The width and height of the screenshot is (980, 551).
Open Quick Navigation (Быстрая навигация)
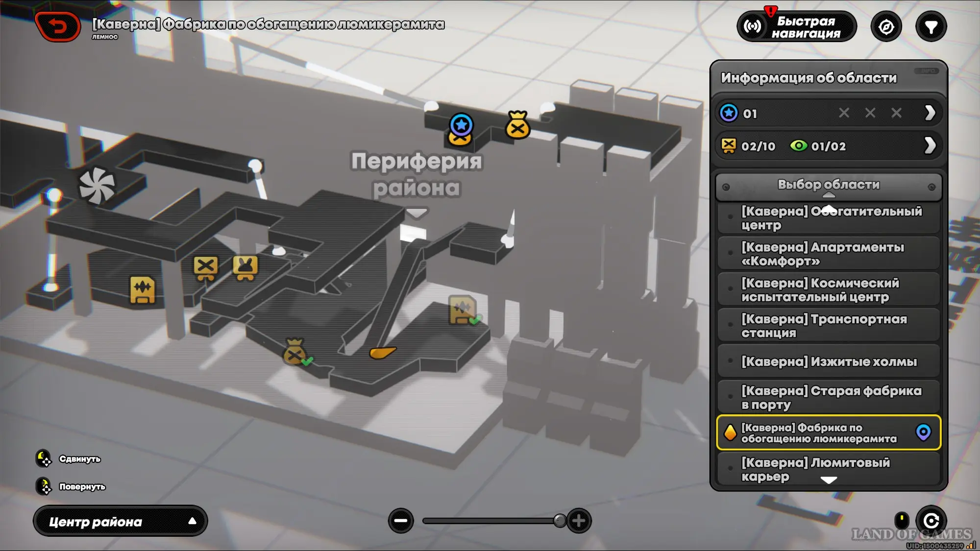[797, 27]
